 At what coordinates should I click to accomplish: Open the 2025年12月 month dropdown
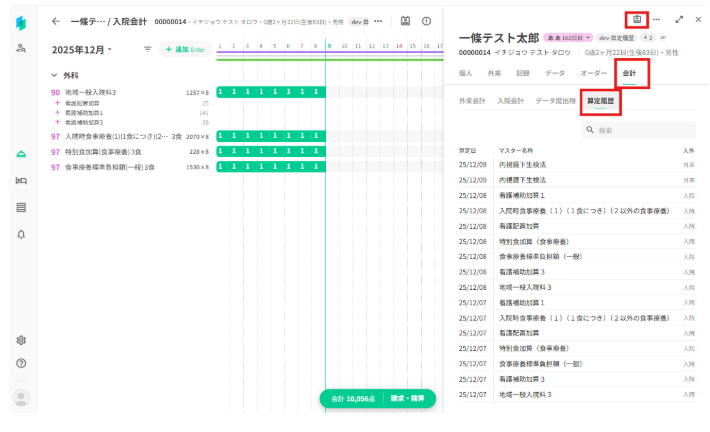(83, 48)
